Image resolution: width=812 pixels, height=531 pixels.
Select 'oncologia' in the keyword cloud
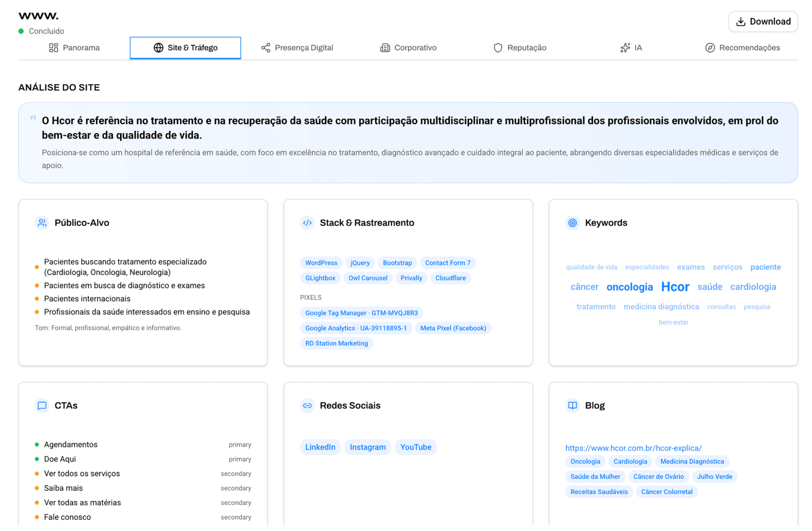tap(630, 287)
